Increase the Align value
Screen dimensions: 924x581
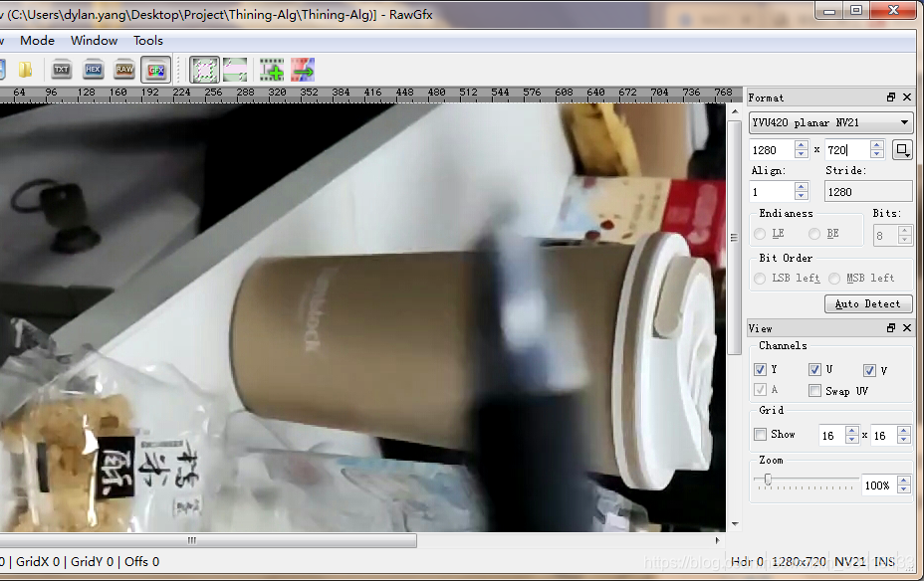click(801, 187)
